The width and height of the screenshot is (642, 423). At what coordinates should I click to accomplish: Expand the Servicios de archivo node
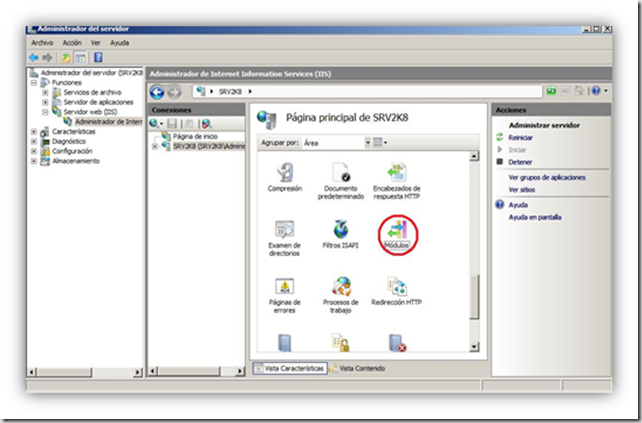click(x=45, y=93)
